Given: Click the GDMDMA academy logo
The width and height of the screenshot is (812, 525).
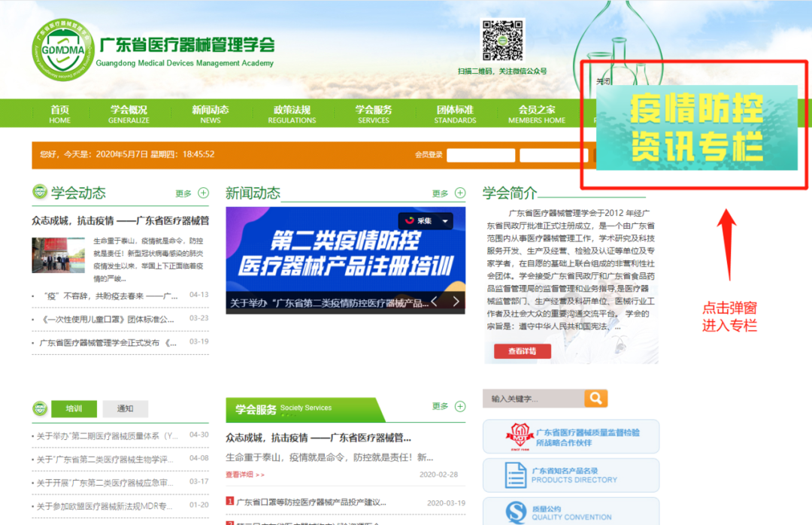Looking at the screenshot, I should pos(63,50).
